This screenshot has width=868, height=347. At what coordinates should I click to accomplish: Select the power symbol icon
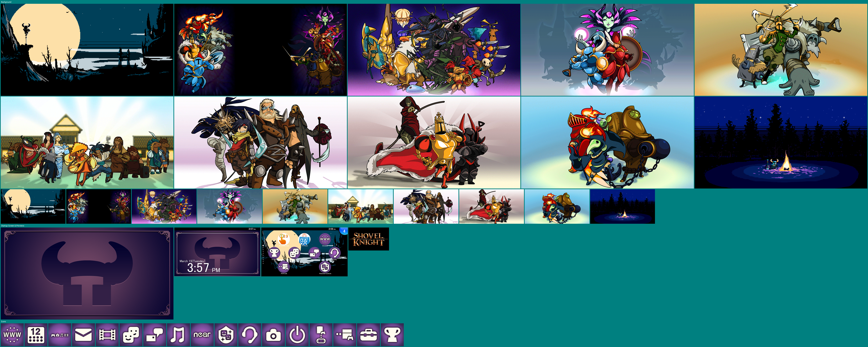pyautogui.click(x=297, y=335)
